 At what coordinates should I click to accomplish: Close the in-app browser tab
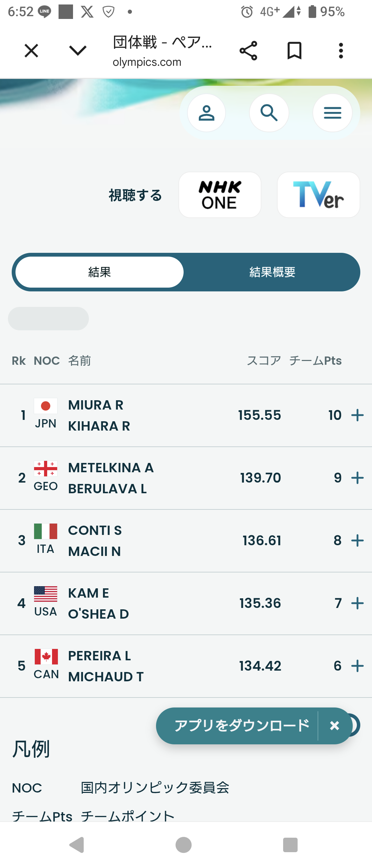pyautogui.click(x=31, y=51)
